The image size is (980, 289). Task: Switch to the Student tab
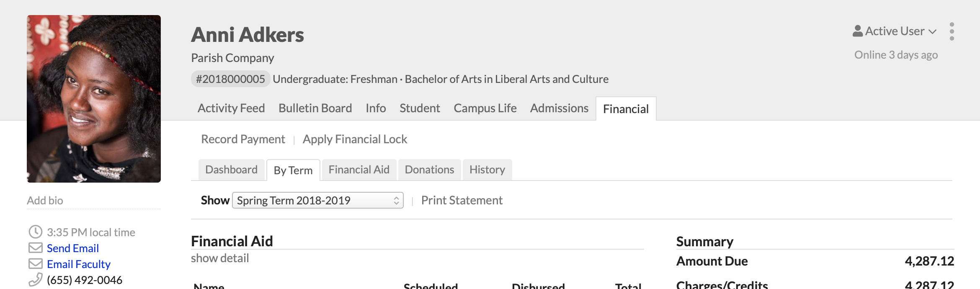(x=420, y=108)
